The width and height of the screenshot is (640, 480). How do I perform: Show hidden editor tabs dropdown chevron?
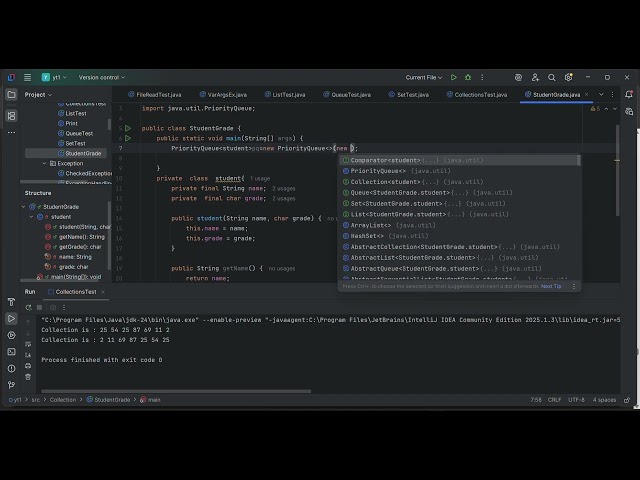[x=601, y=94]
